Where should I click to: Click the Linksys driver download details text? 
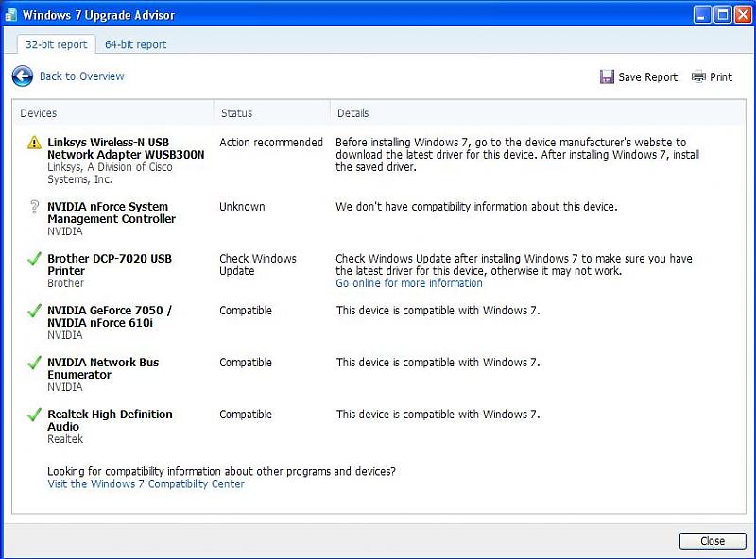point(517,155)
